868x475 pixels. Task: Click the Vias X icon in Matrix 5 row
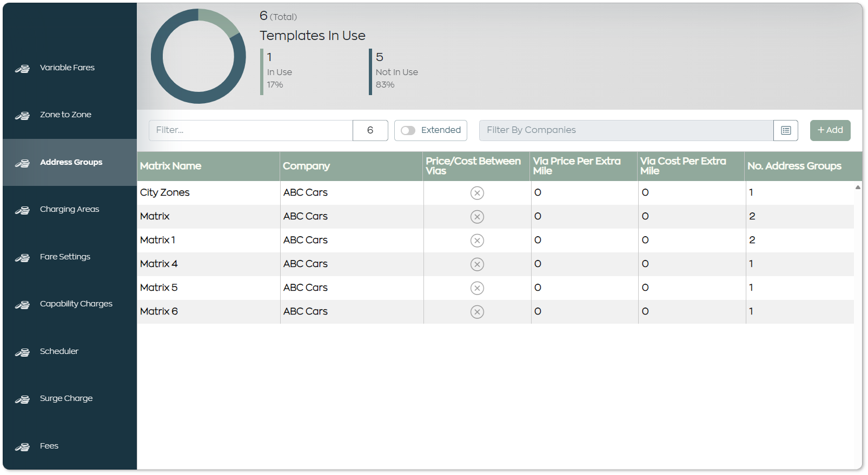477,288
